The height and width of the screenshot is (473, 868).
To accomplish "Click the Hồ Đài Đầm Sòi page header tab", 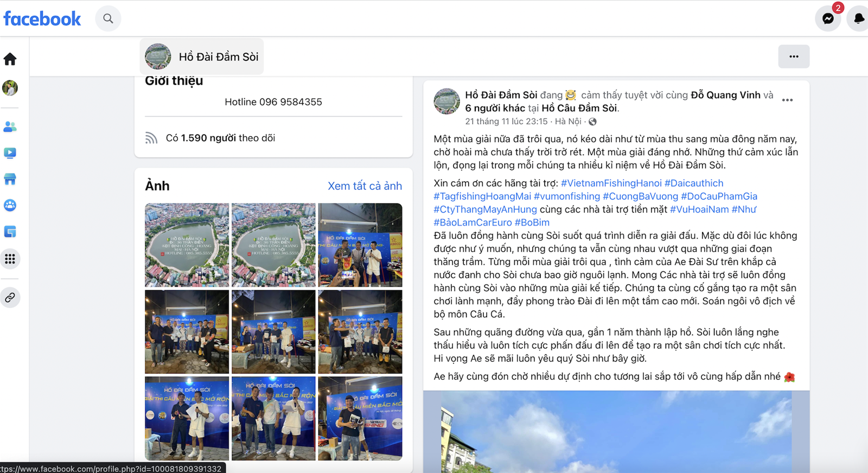I will 202,56.
